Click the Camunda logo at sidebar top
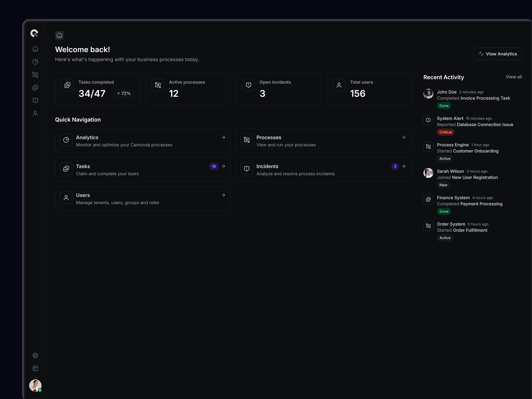The width and height of the screenshot is (532, 399). click(35, 33)
